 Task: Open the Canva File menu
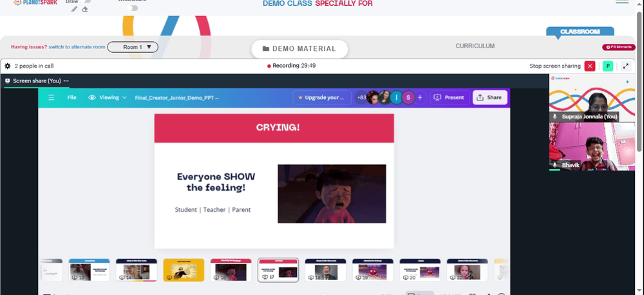click(71, 97)
